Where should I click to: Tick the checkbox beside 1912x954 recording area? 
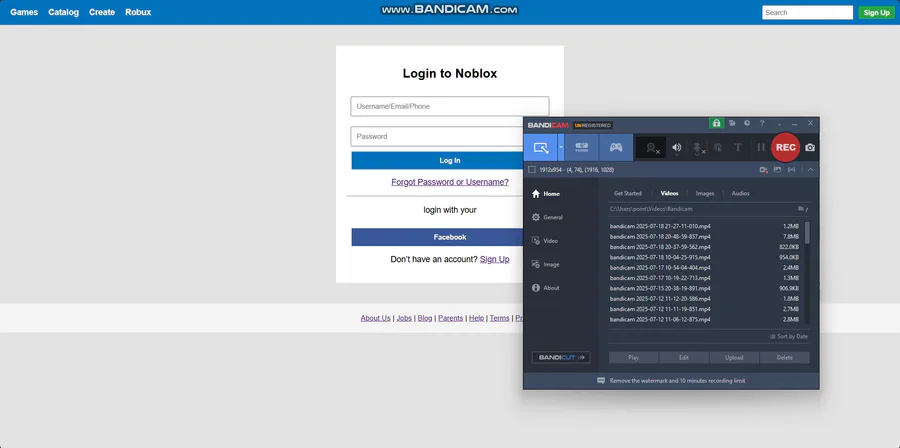[532, 170]
